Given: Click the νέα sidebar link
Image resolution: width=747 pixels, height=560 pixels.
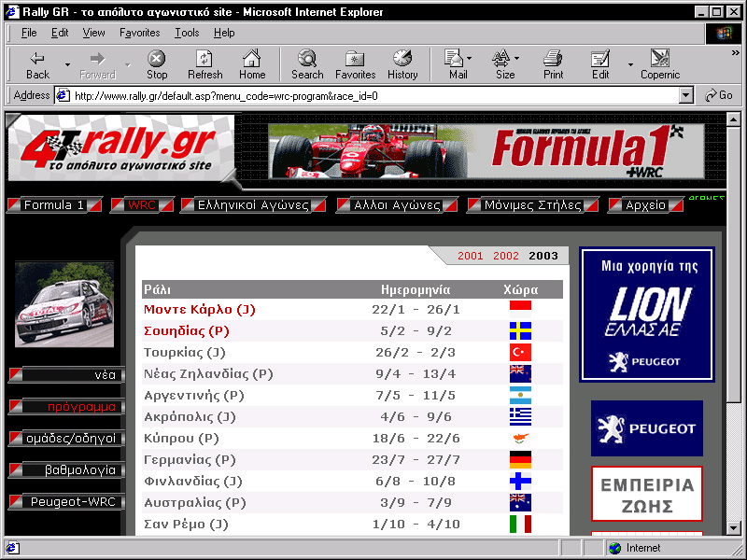Looking at the screenshot, I should point(66,375).
